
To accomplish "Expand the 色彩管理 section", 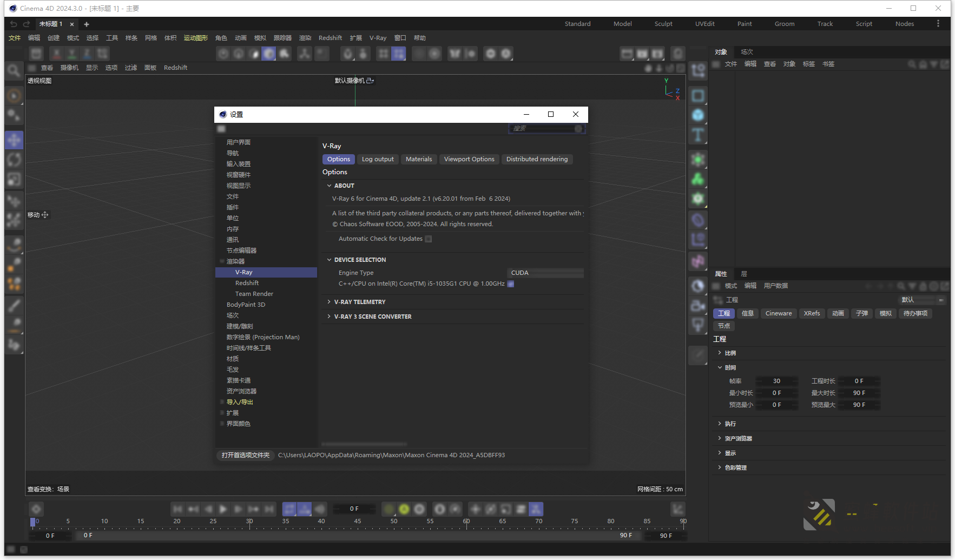I will pos(720,467).
